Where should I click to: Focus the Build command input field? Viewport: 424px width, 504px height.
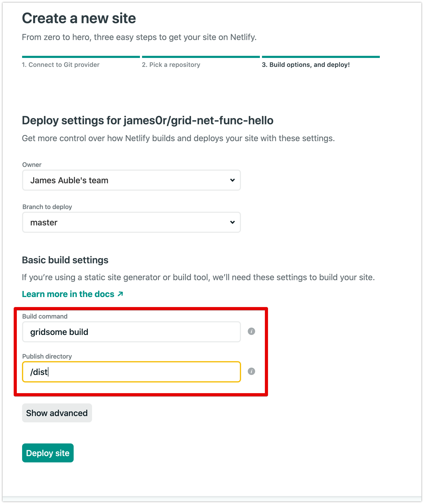point(131,332)
